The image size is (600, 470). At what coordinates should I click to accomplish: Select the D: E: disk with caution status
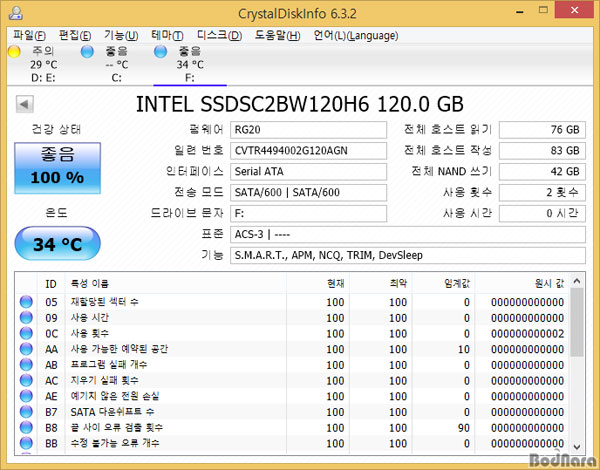pos(43,64)
